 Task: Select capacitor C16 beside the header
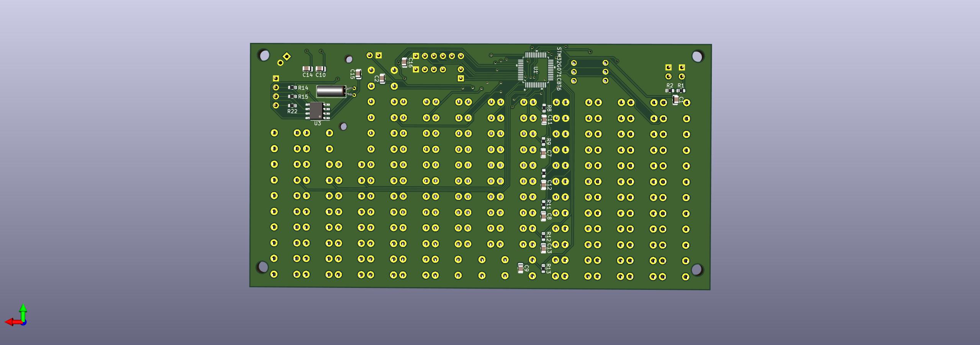[x=405, y=62]
